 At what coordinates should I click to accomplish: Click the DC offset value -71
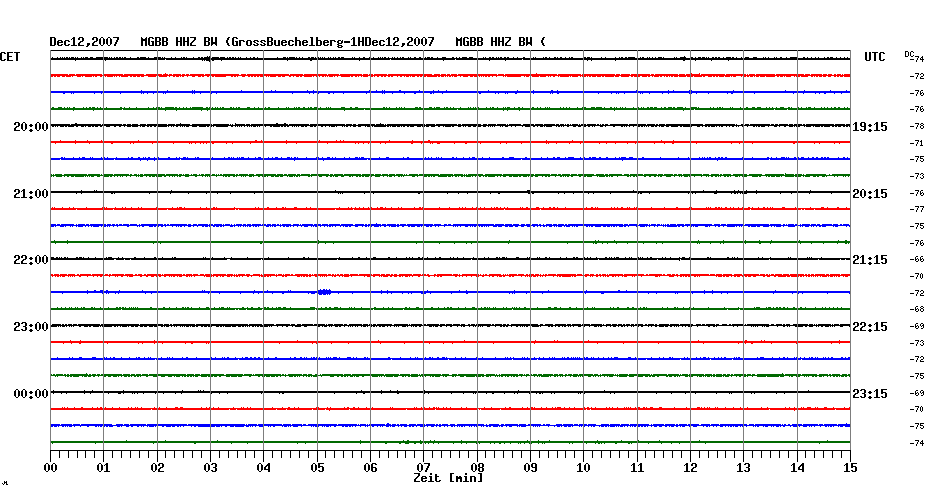(x=917, y=143)
